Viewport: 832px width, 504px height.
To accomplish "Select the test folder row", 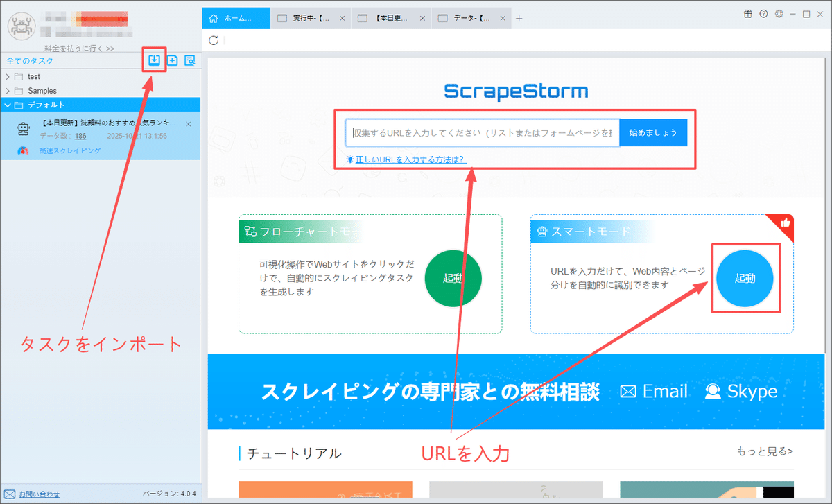I will click(x=101, y=76).
